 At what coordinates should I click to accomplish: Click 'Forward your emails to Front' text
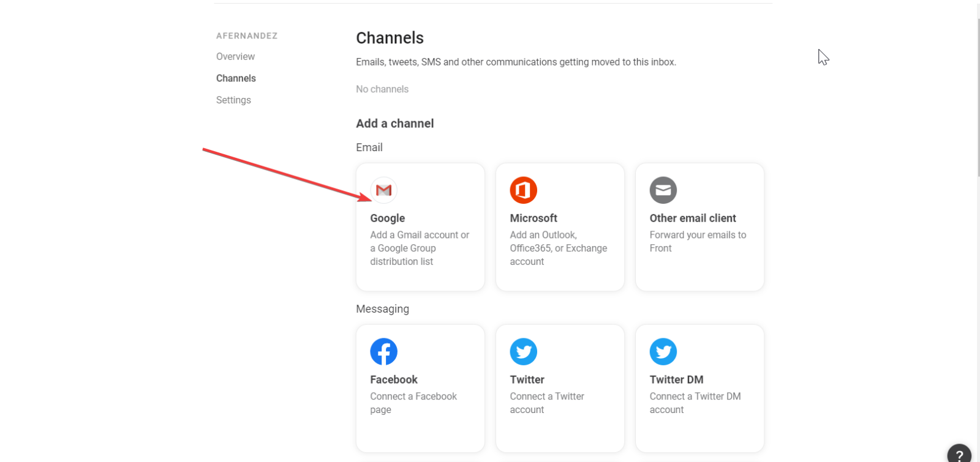[x=698, y=242]
